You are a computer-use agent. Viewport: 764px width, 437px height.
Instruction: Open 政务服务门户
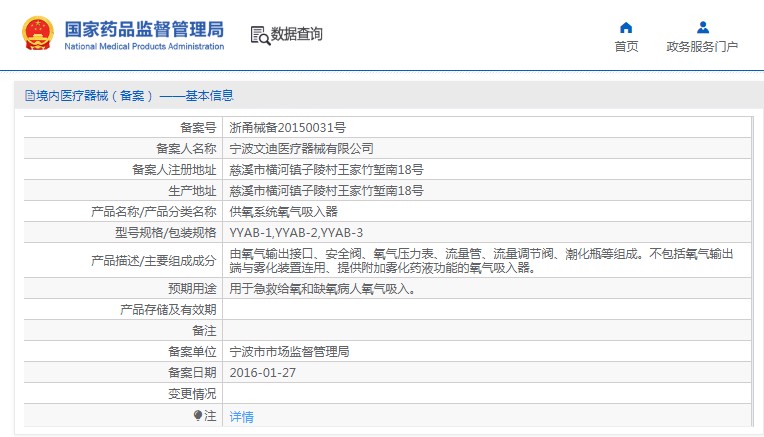click(702, 46)
